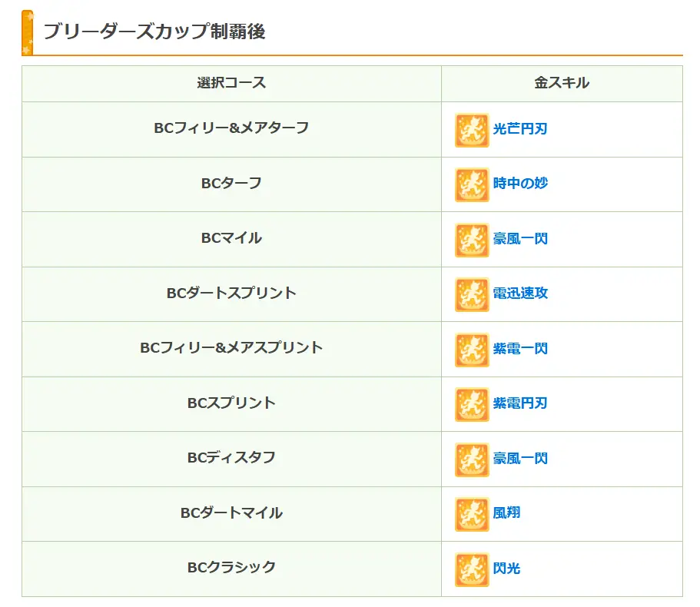The width and height of the screenshot is (700, 607).
Task: Follow the 紫電一閃 skill link
Action: (520, 350)
